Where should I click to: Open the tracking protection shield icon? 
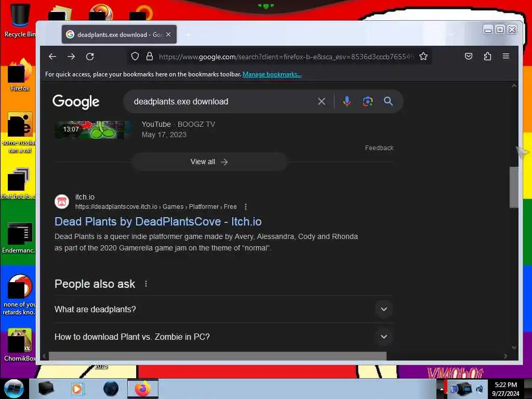(135, 56)
